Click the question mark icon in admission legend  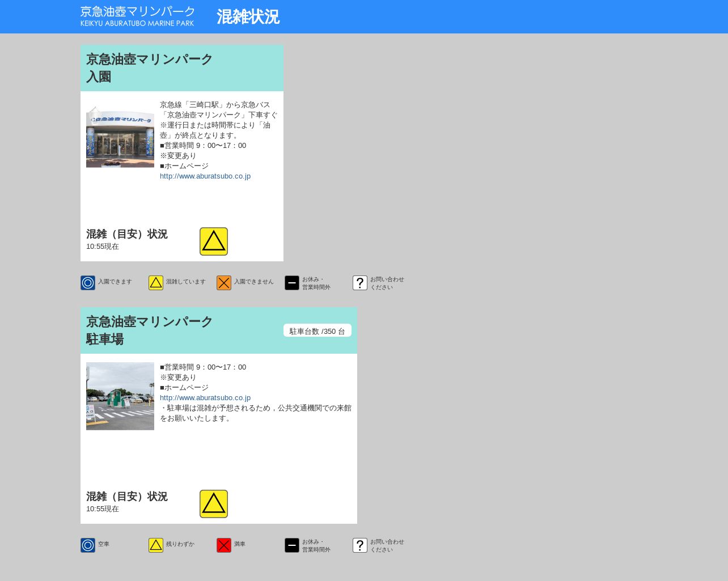coord(360,283)
